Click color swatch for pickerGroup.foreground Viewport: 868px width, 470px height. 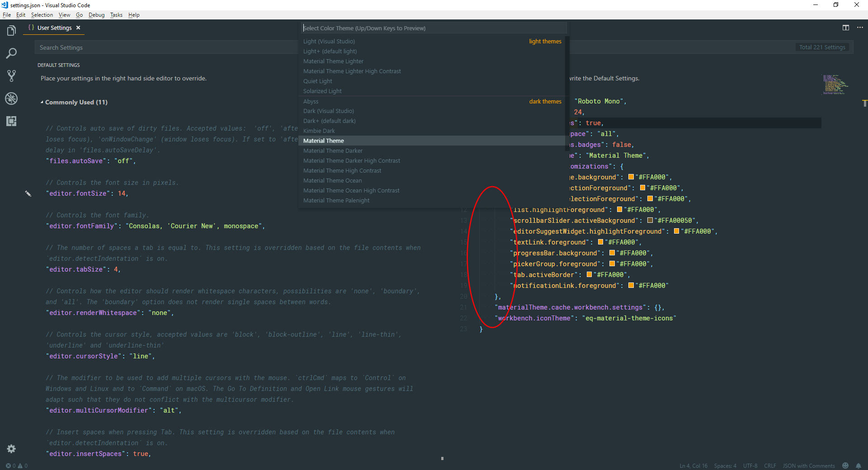(612, 264)
